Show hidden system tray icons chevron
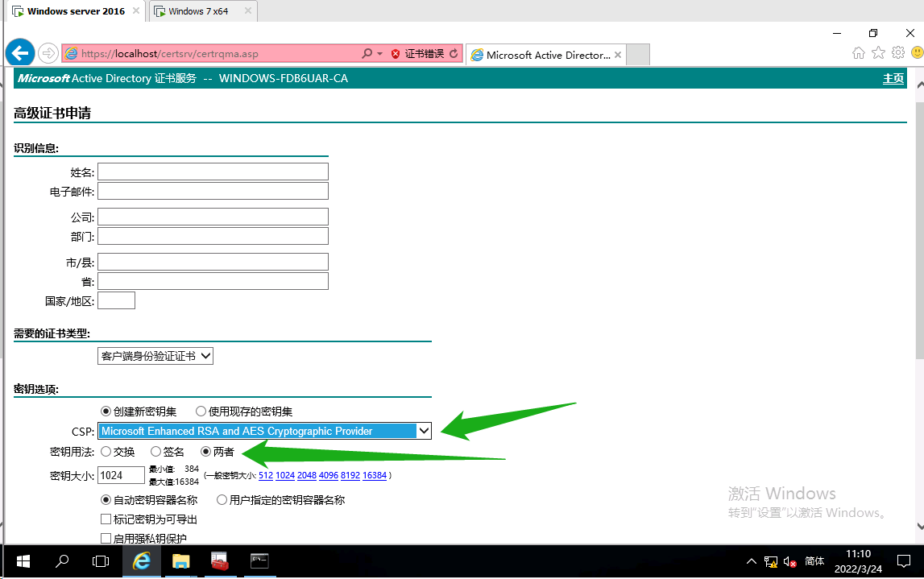This screenshot has width=924, height=579. pyautogui.click(x=752, y=561)
